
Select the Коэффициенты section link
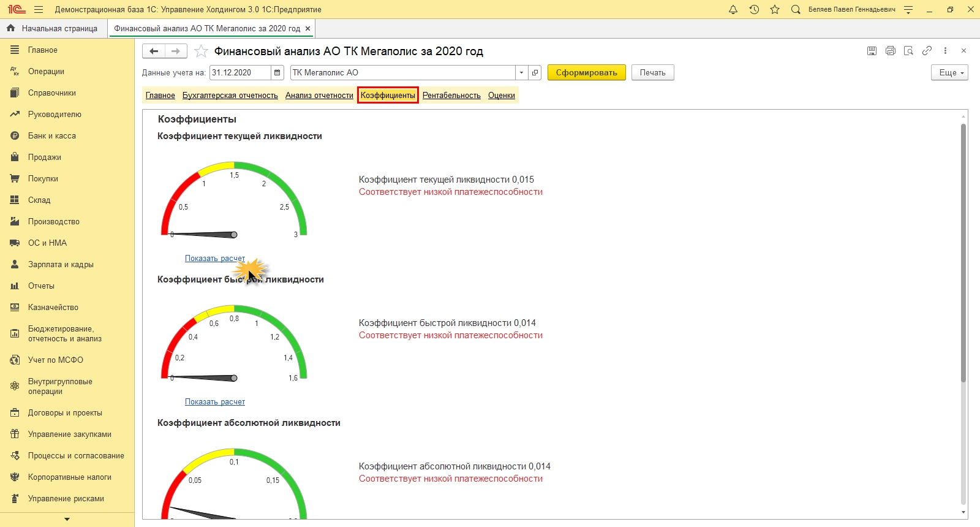[x=388, y=96]
